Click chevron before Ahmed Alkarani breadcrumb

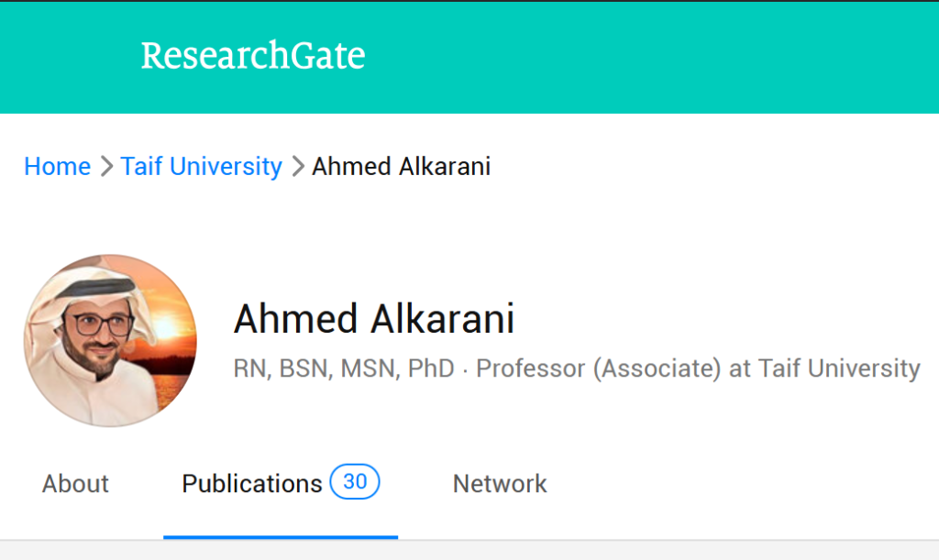(297, 167)
